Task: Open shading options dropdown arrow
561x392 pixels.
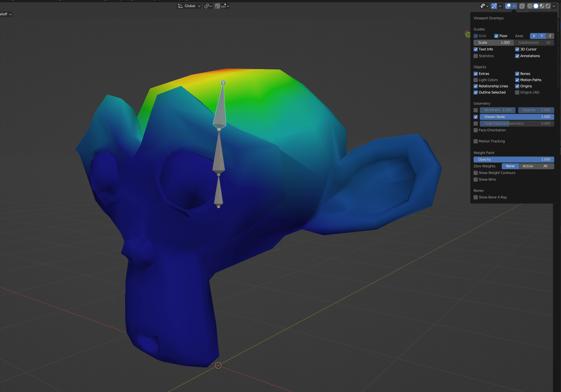Action: (554, 6)
